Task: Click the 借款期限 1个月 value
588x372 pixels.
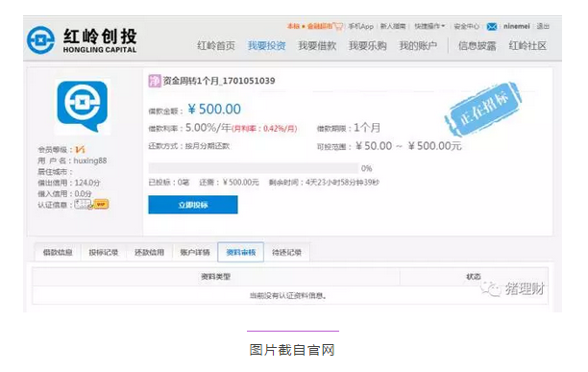Action: point(367,128)
